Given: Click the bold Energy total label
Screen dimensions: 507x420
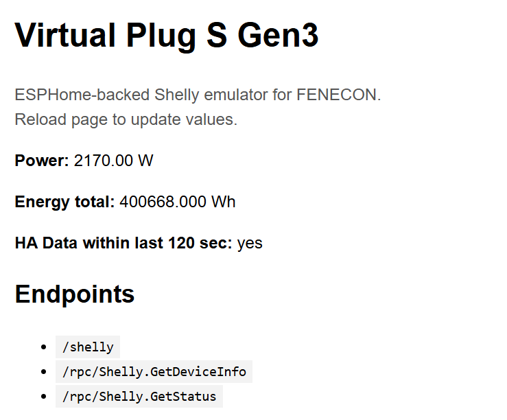Looking at the screenshot, I should (64, 202).
